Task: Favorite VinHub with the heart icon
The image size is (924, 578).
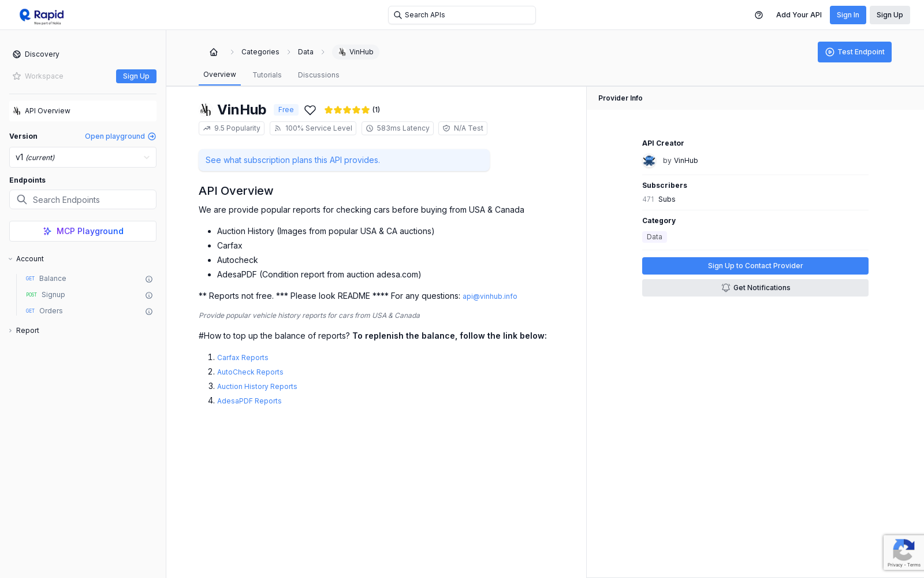Action: (x=310, y=110)
